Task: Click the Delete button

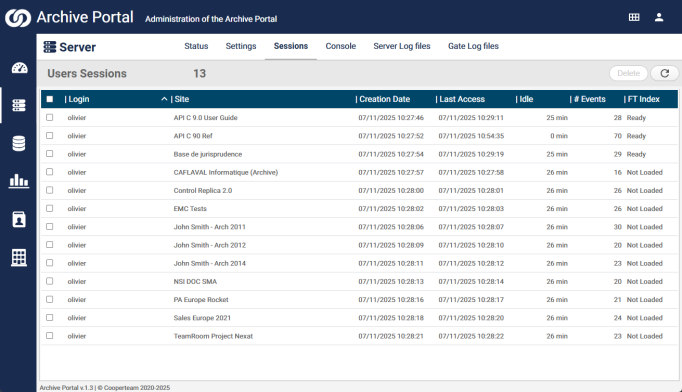Action: click(629, 73)
